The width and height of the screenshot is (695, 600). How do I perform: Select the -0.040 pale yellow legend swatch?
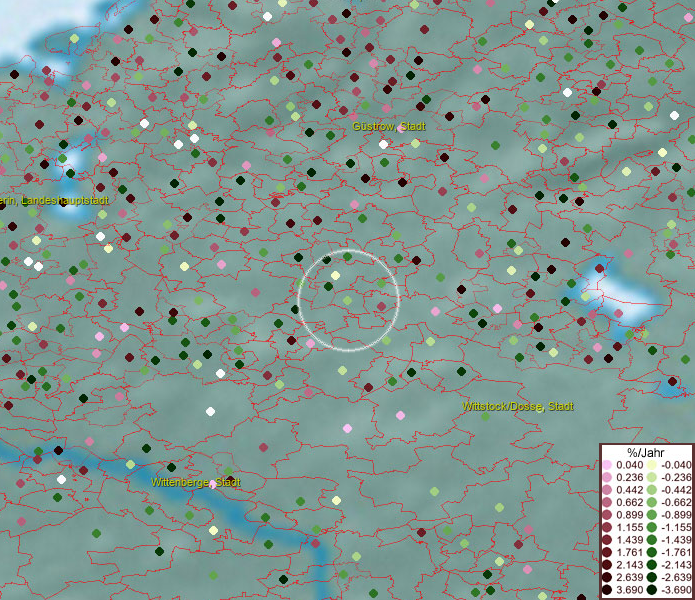pyautogui.click(x=652, y=465)
